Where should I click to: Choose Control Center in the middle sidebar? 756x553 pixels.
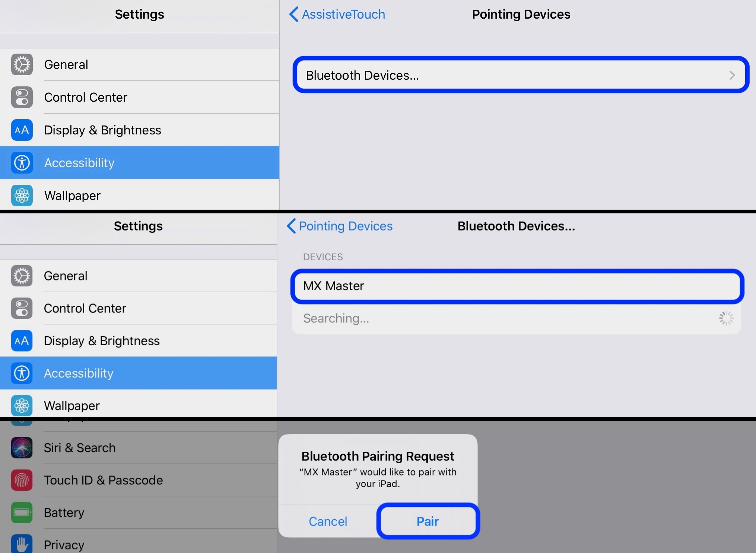[x=139, y=308]
